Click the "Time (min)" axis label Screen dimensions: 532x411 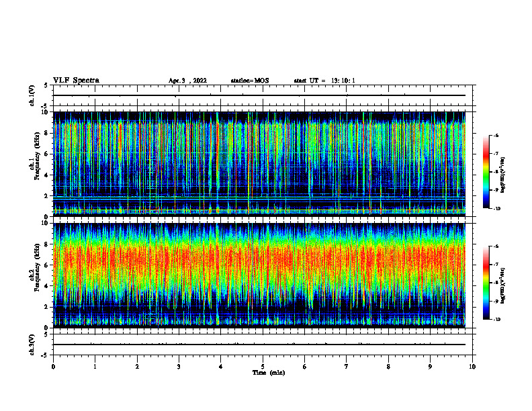[x=269, y=373]
